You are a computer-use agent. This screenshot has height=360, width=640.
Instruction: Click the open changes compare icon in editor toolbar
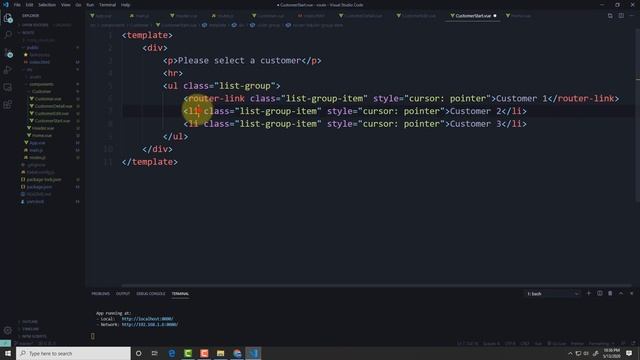610,16
